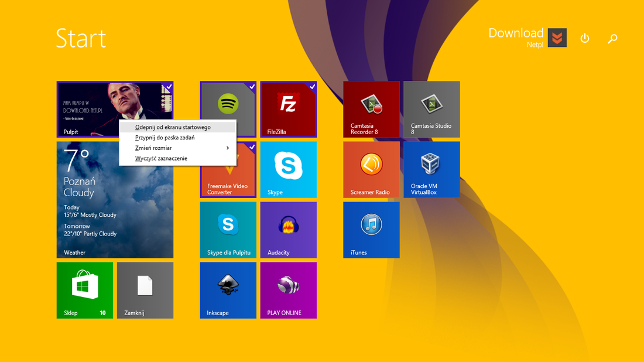Viewport: 644px width, 362px height.
Task: Uncheck the FileZilla tile selection mark
Action: pyautogui.click(x=312, y=87)
